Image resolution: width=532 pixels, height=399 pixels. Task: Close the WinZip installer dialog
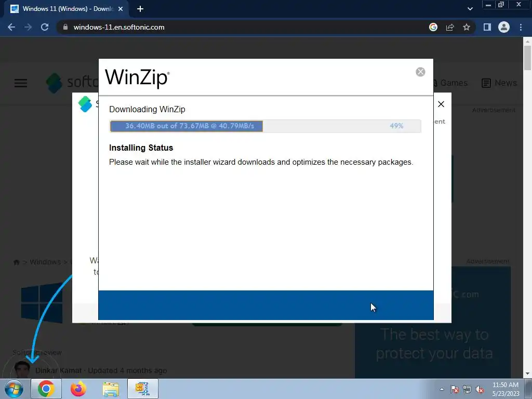coord(420,72)
